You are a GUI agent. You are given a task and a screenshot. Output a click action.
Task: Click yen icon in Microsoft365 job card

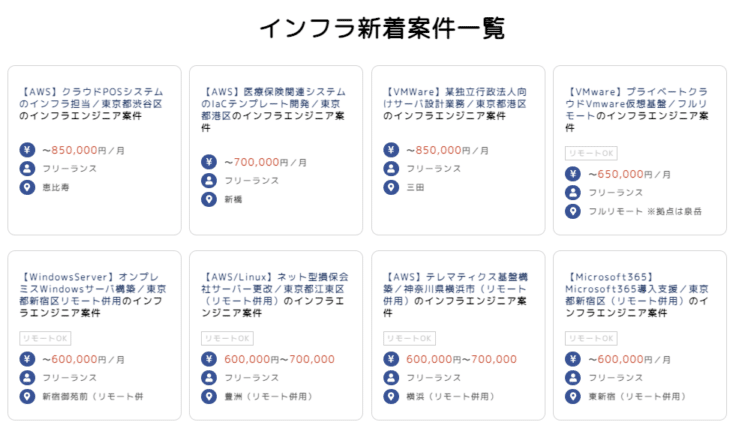coord(573,358)
